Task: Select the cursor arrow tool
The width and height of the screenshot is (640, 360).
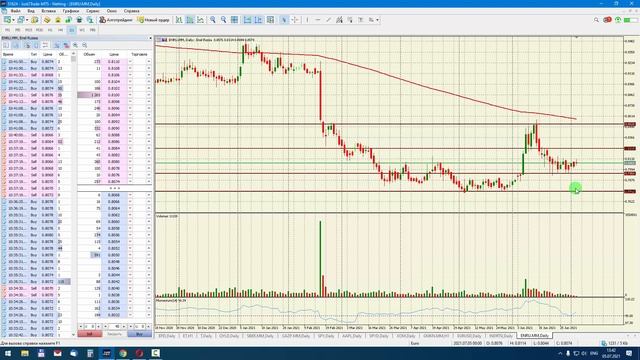Action: [x=284, y=20]
